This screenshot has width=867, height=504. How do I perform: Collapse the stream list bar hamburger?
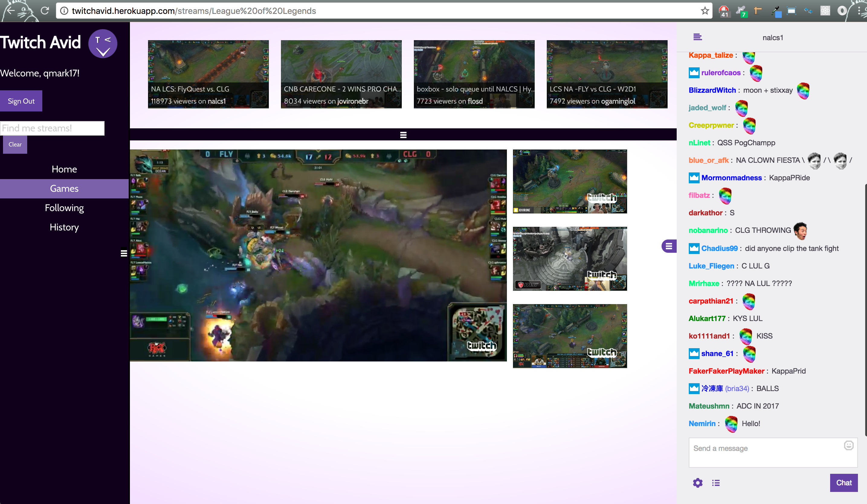tap(403, 135)
